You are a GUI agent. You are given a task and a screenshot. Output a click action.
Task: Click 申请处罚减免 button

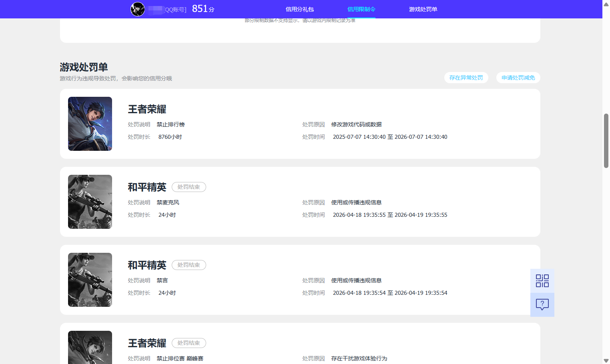pyautogui.click(x=518, y=78)
